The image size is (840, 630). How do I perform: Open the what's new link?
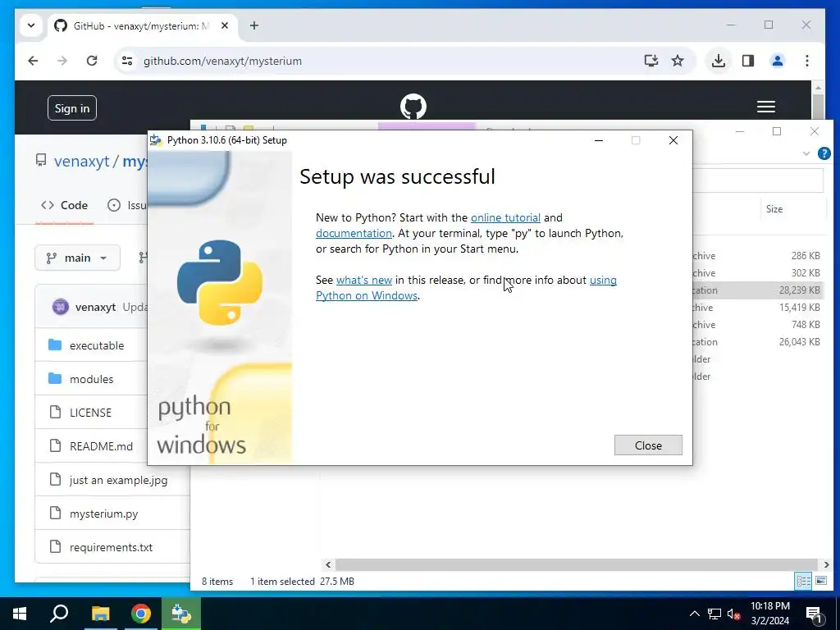[x=363, y=280]
